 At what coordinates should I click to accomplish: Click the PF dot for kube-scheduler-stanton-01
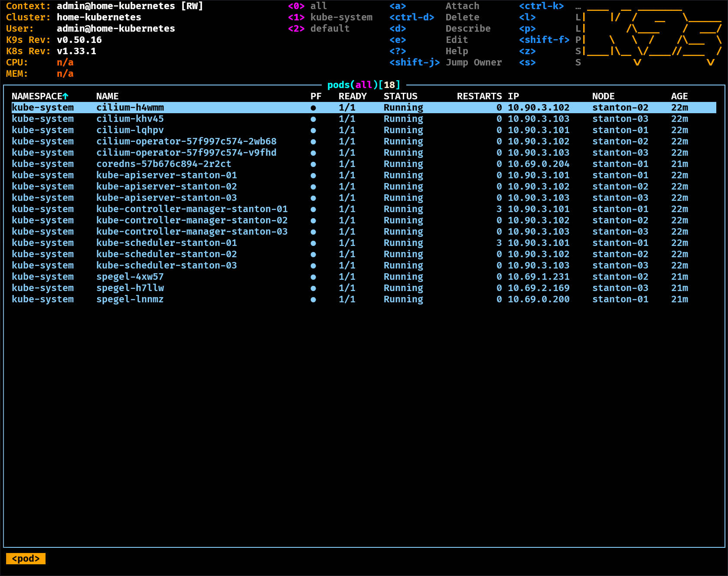313,243
